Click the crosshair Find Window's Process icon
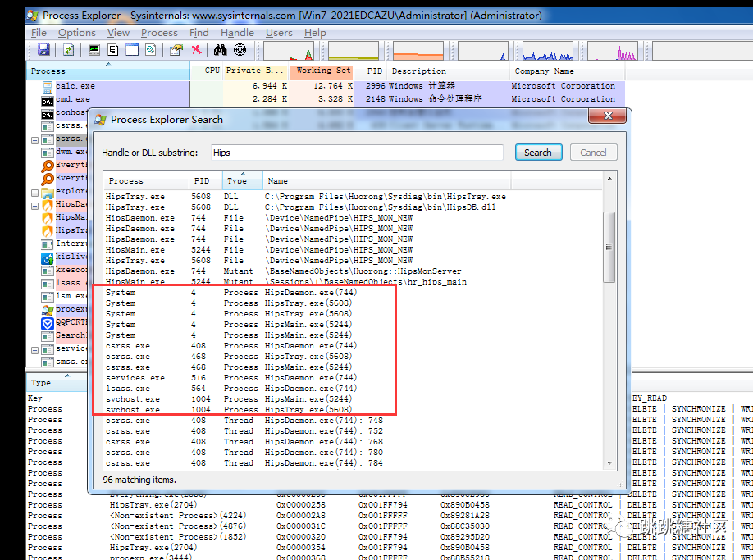The width and height of the screenshot is (753, 560). coord(240,50)
